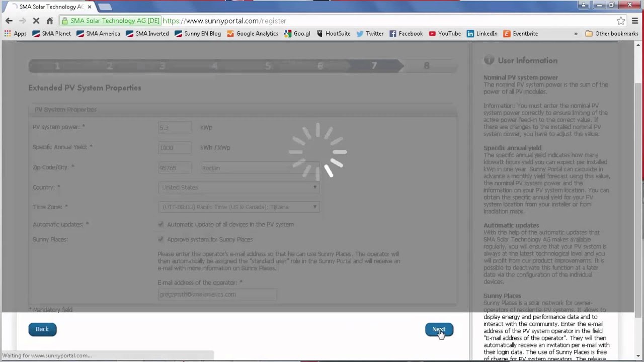The width and height of the screenshot is (644, 362).
Task: Open the Chrome menu icon
Action: click(x=635, y=21)
